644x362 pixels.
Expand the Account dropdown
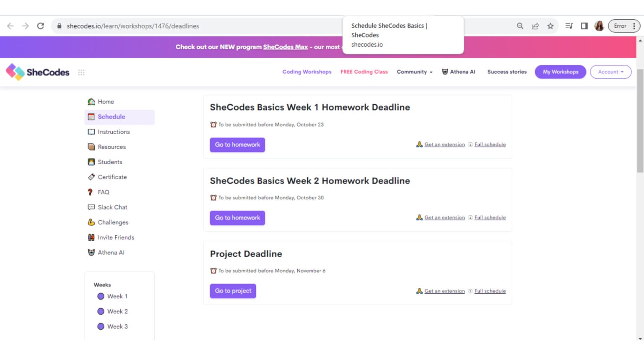[610, 72]
